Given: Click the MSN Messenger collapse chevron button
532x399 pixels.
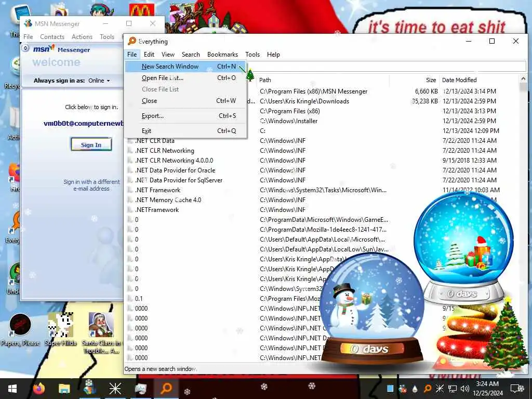Looking at the screenshot, I should coord(25,48).
